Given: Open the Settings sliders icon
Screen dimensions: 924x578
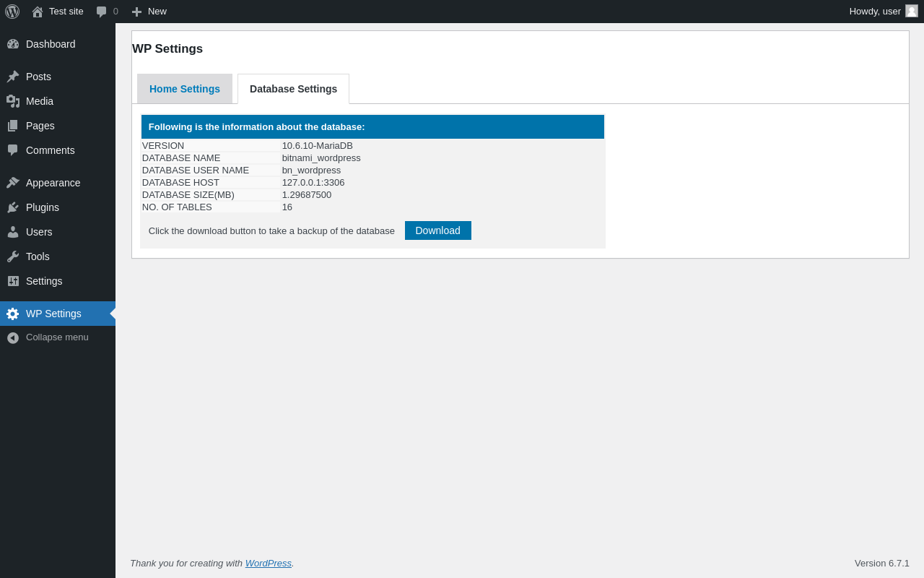Looking at the screenshot, I should (13, 281).
